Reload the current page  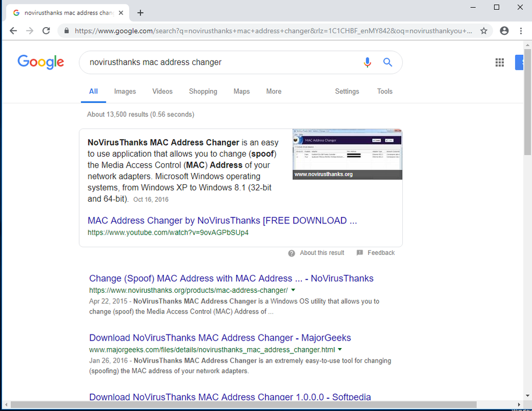pos(46,31)
